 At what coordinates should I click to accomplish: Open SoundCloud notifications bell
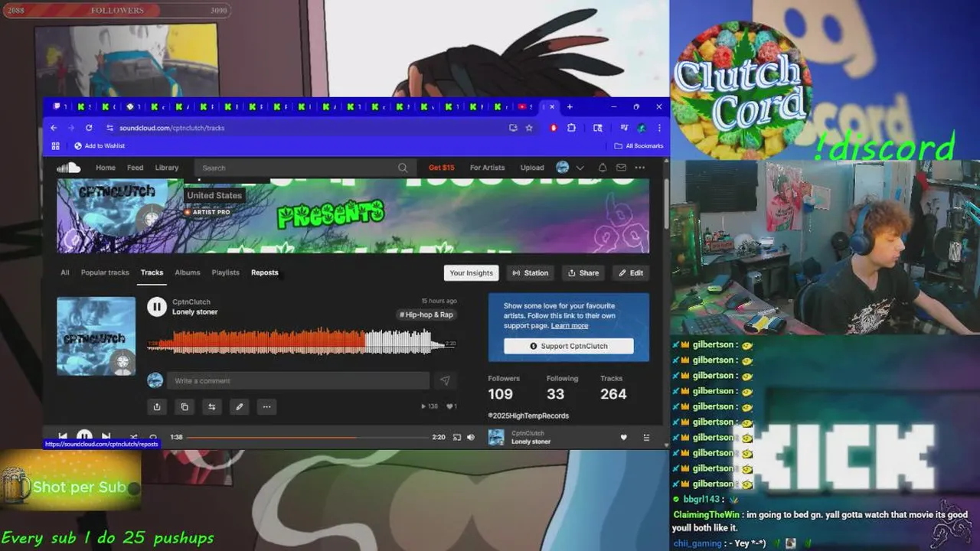603,168
